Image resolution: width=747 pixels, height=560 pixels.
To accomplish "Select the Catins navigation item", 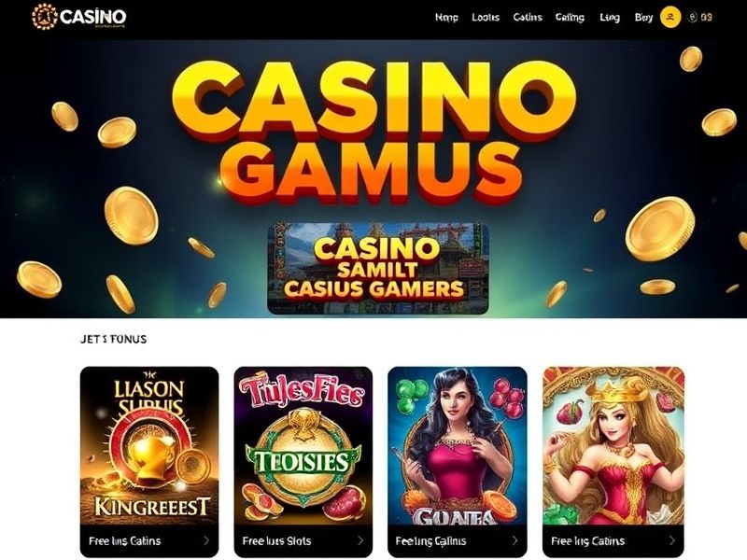I will [x=528, y=17].
